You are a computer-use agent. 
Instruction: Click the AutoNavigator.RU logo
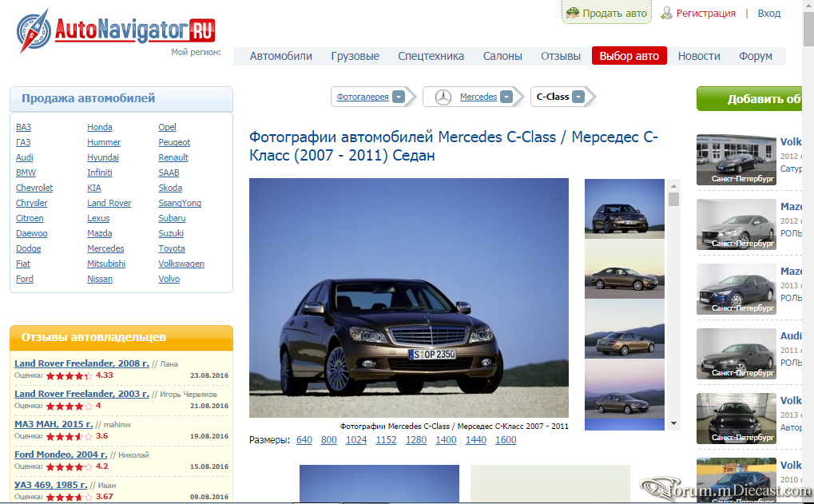(x=115, y=30)
